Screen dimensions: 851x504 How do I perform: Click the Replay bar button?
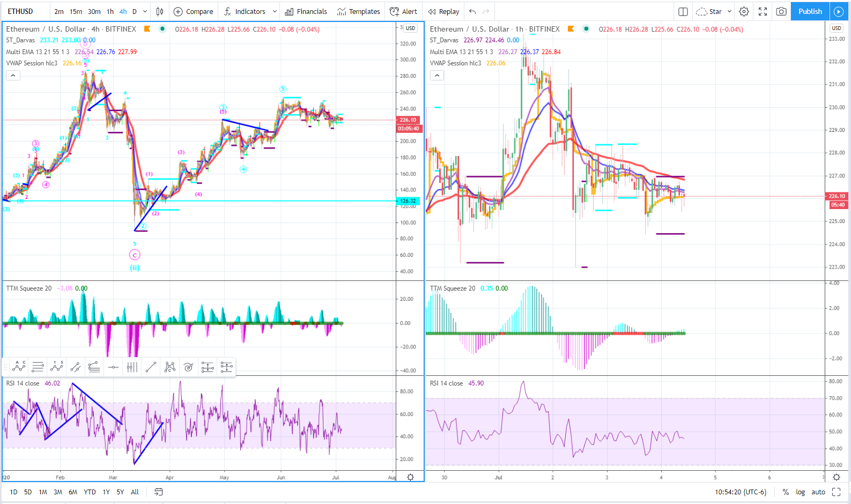coord(443,11)
